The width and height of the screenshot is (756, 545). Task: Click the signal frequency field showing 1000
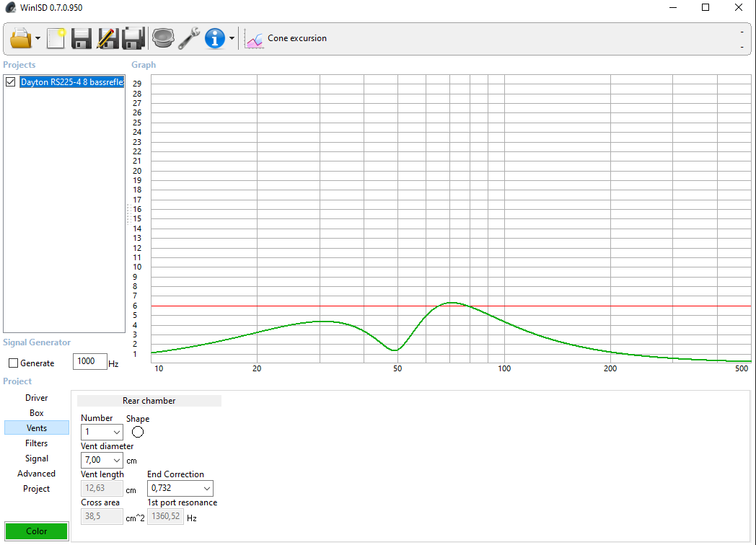pos(89,361)
